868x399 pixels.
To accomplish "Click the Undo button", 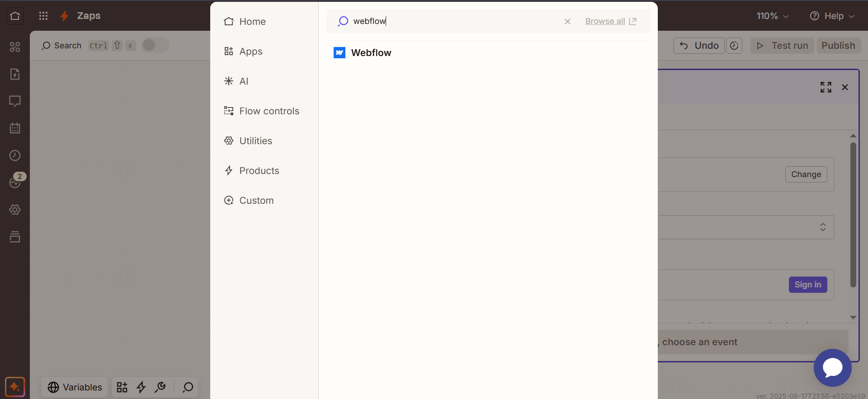I will (x=699, y=46).
